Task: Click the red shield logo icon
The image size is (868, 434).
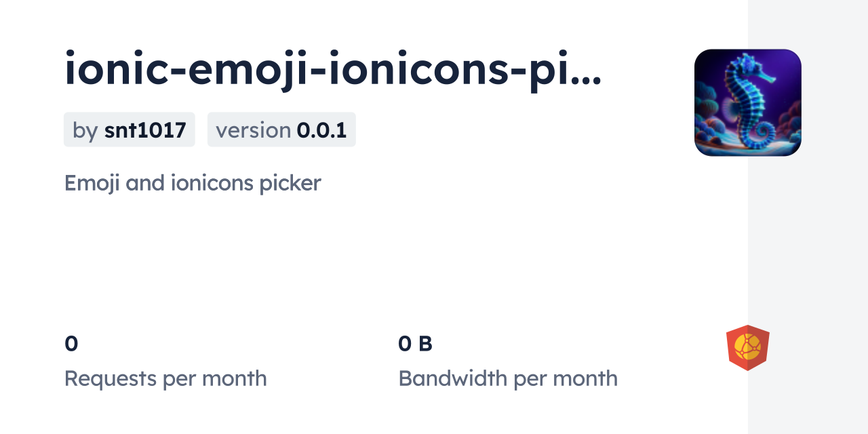Action: (x=747, y=347)
